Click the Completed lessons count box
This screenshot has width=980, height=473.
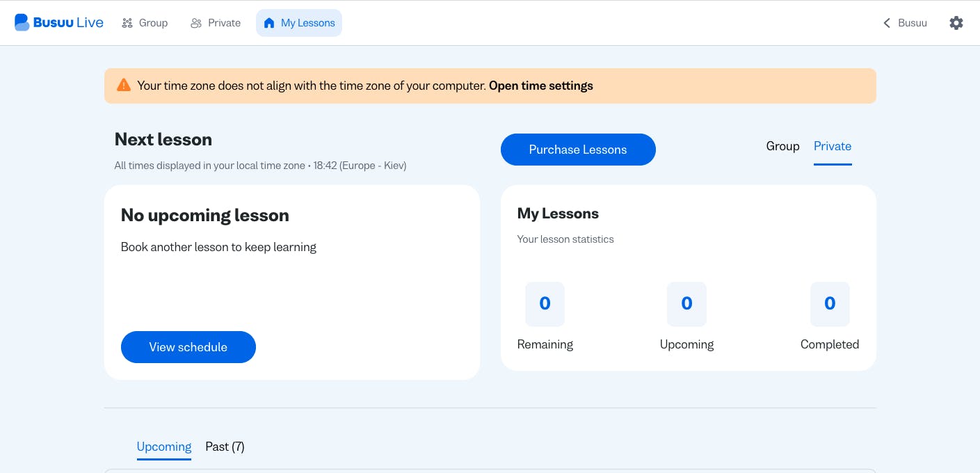click(830, 304)
